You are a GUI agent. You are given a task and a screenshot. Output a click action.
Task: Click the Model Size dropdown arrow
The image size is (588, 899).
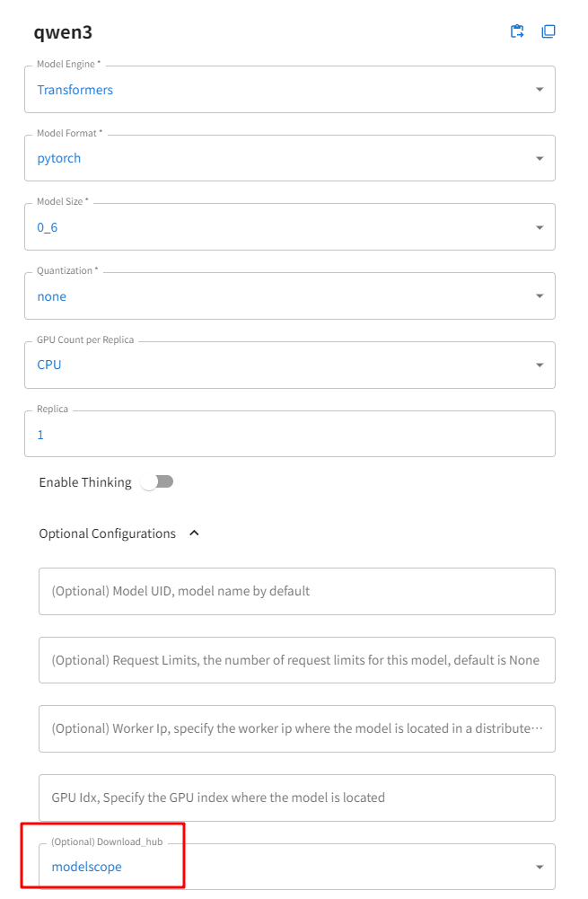[x=539, y=227]
